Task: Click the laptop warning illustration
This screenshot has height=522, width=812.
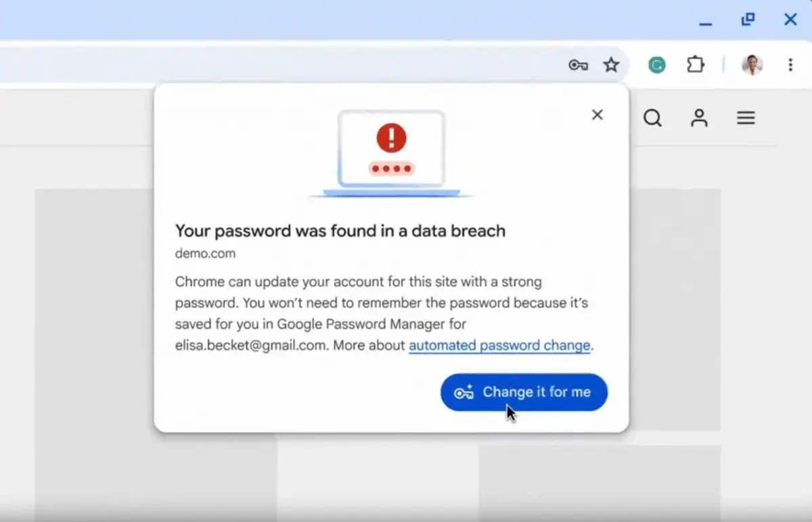Action: click(x=391, y=153)
